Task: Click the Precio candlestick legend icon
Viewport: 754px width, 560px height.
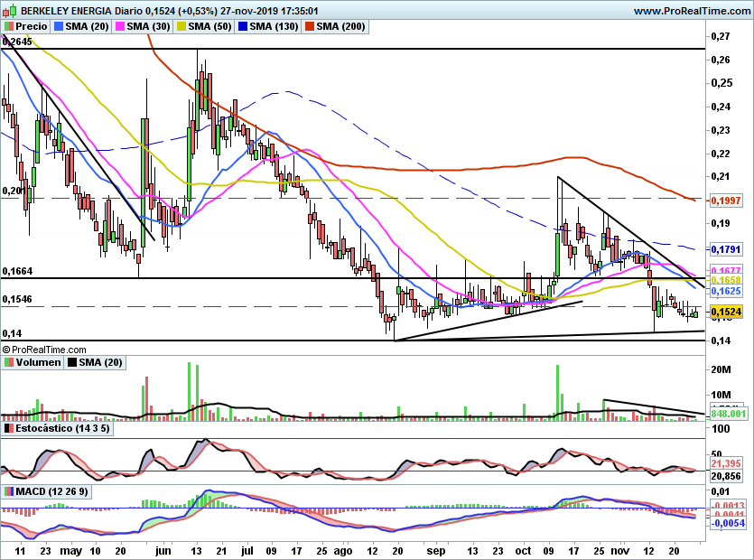Action: 8,27
